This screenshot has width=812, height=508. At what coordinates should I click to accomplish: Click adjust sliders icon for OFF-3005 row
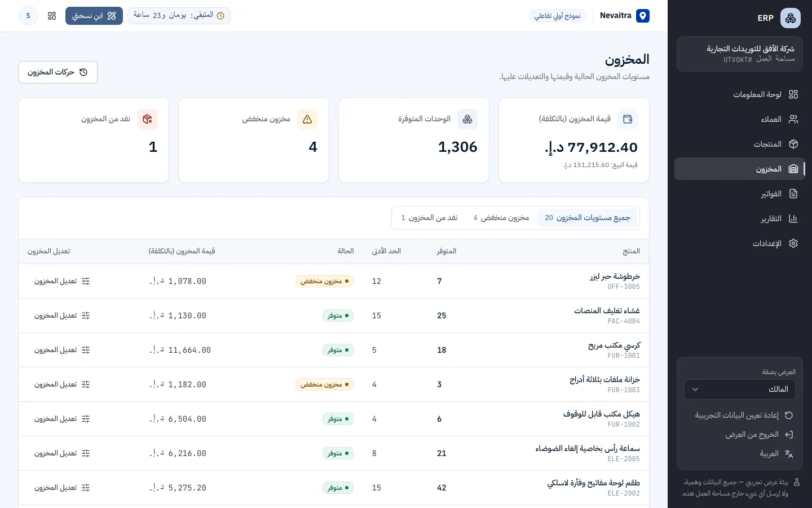[86, 281]
